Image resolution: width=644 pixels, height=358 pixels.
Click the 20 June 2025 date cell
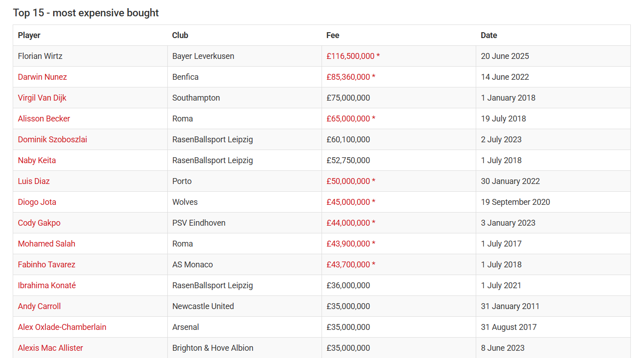[553, 56]
